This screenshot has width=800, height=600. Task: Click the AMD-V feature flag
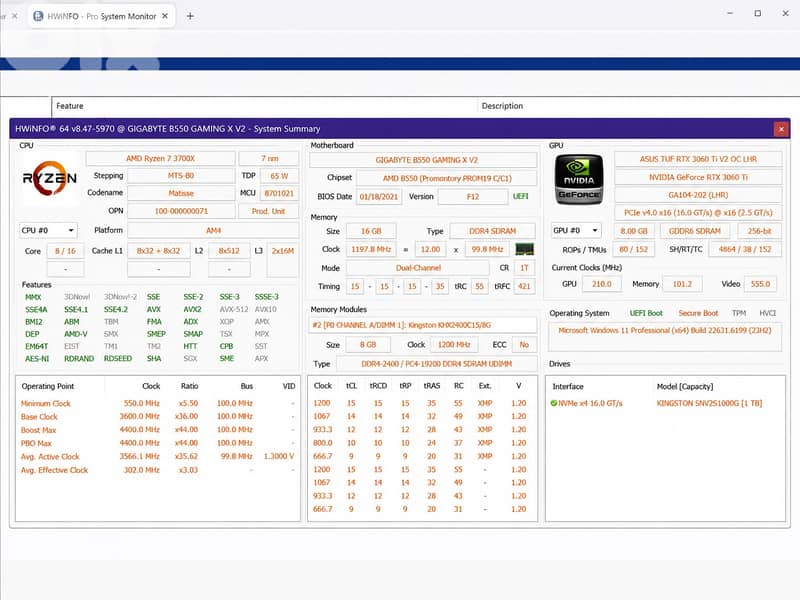[x=76, y=334]
